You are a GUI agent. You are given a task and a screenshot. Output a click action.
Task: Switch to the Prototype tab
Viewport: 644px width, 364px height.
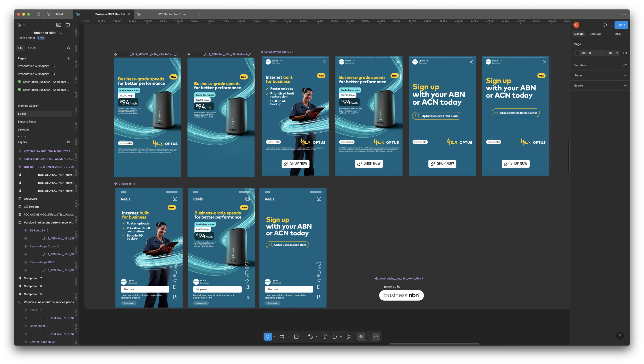tap(595, 34)
